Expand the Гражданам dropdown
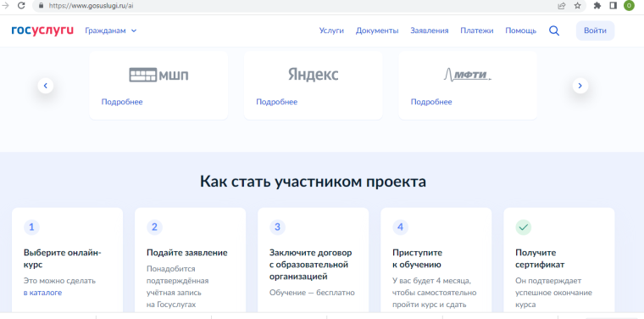This screenshot has height=319, width=644. click(x=110, y=31)
